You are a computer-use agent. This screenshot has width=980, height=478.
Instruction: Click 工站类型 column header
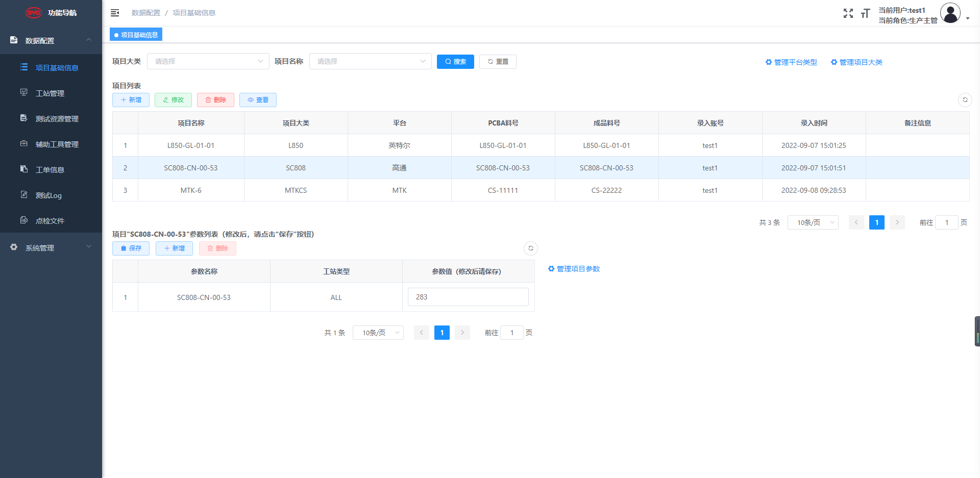click(336, 271)
